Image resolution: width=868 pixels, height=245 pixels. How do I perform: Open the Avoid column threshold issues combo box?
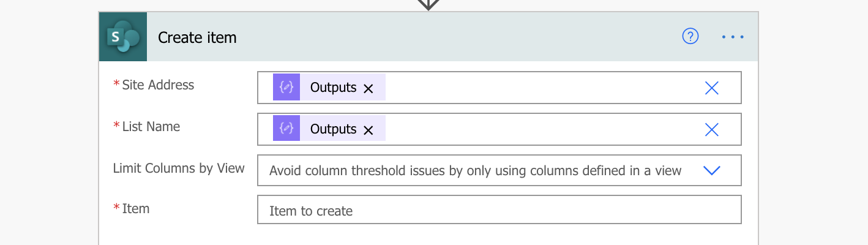[x=499, y=170]
